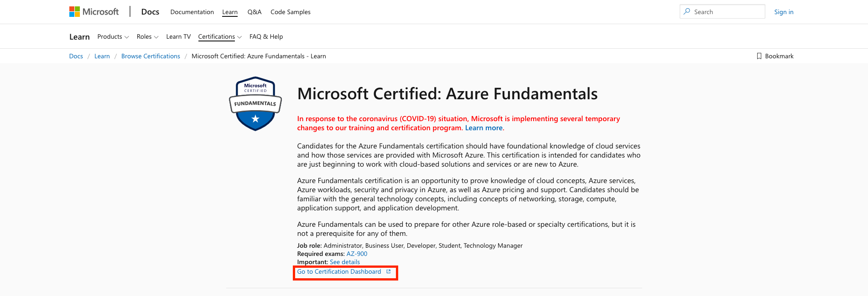Image resolution: width=868 pixels, height=296 pixels.
Task: Go to the Docs breadcrumb link
Action: [x=76, y=56]
